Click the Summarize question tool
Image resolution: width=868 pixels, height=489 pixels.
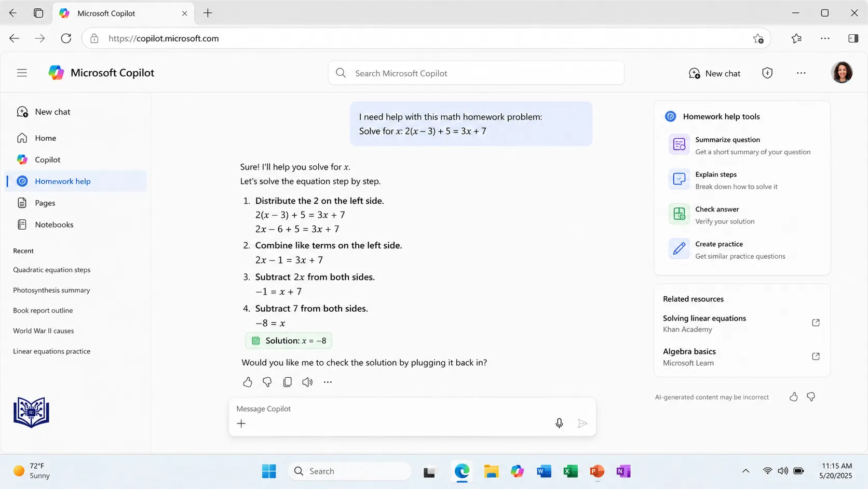[741, 145]
